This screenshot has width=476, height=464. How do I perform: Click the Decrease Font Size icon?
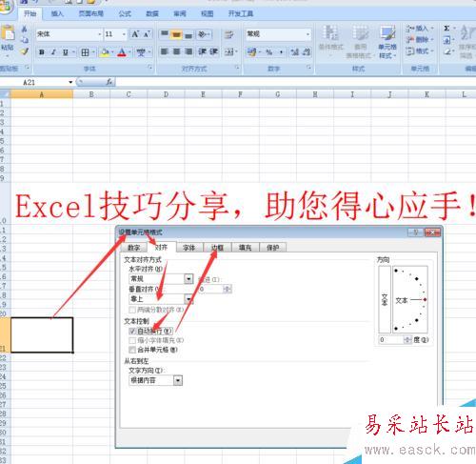(x=147, y=34)
